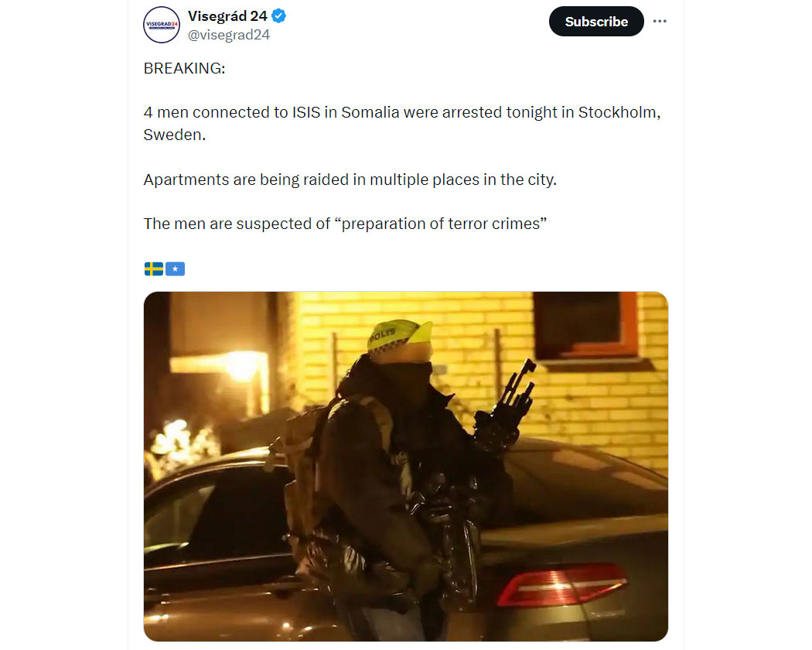Open the Visegrád 24 display name link
Image resolution: width=812 pixels, height=650 pixels.
[227, 16]
